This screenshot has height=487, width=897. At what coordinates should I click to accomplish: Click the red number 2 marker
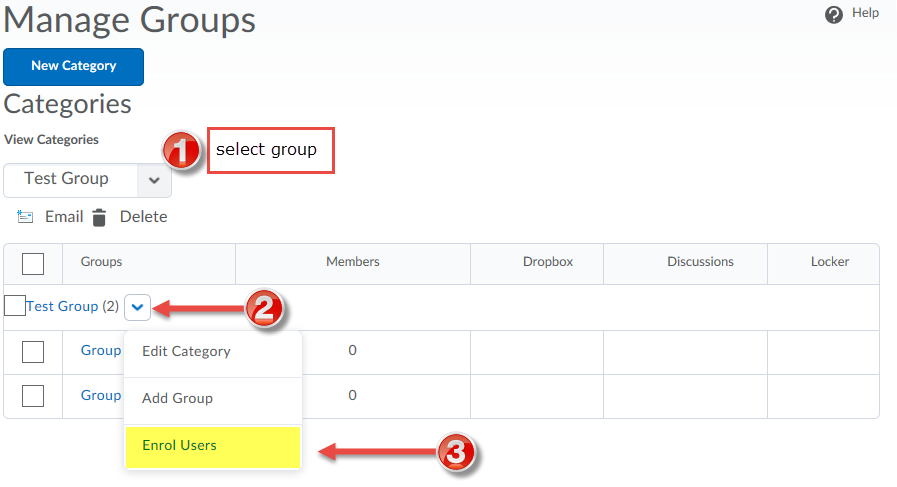(264, 309)
